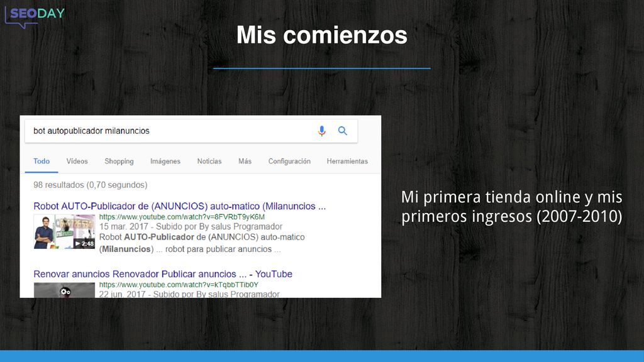Open the 'Robot AUTO-Publicador de (ANUNCIOS)' result link
Image resolution: width=644 pixels, height=362 pixels.
[179, 206]
